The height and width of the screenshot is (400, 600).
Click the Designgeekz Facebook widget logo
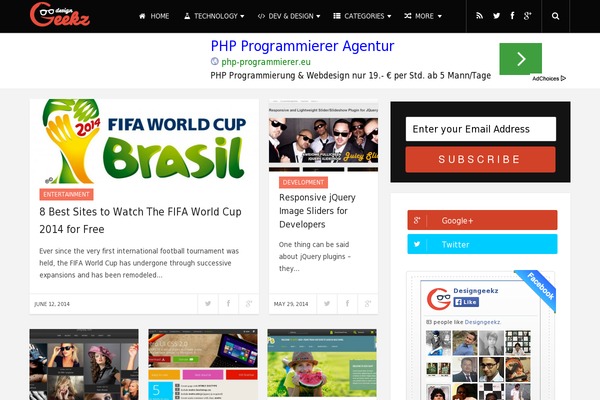pyautogui.click(x=439, y=299)
